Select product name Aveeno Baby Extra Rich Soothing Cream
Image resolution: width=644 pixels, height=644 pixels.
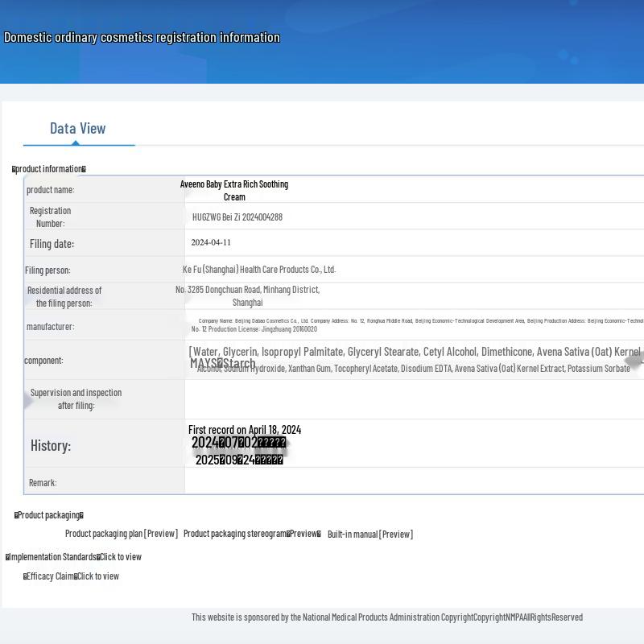(234, 191)
